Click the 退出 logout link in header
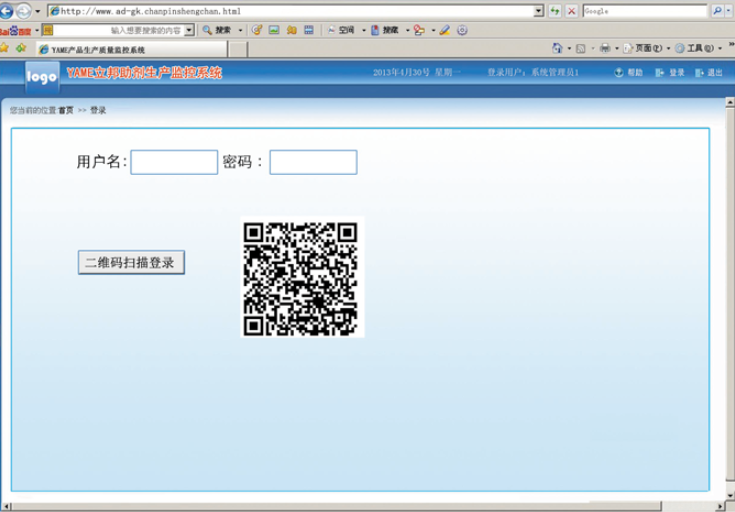 click(x=709, y=72)
